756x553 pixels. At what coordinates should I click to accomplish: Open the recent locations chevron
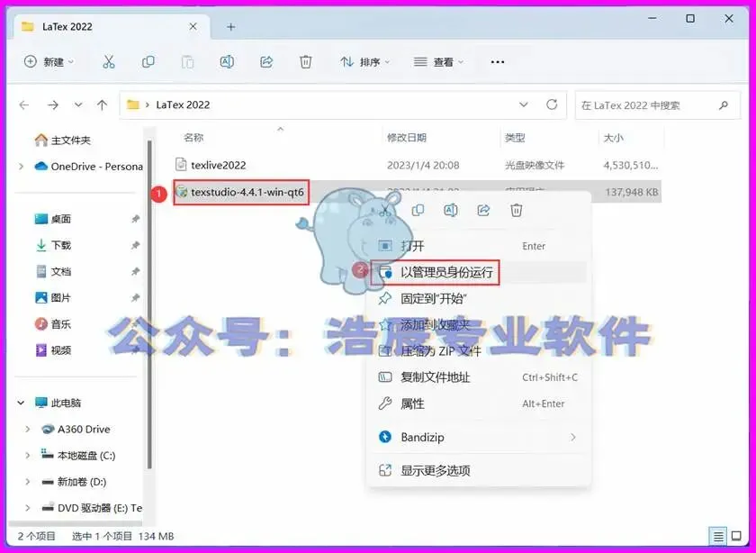pyautogui.click(x=78, y=104)
